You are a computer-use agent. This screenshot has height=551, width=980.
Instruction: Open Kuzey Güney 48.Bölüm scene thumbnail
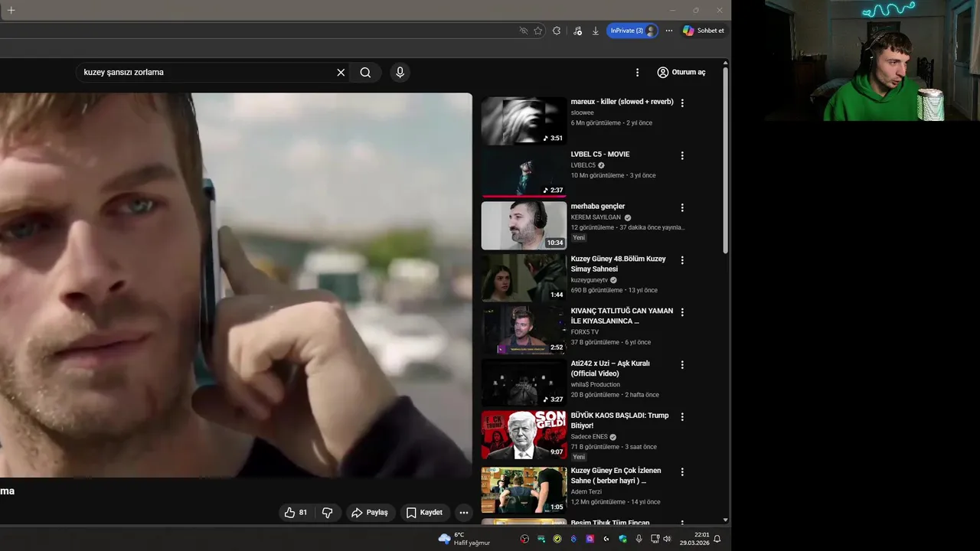tap(524, 278)
